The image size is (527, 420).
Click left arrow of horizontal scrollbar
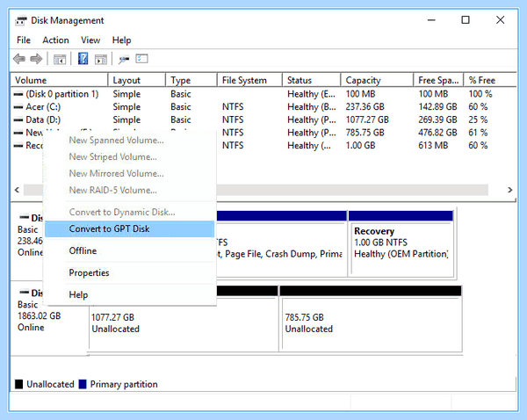(x=18, y=190)
